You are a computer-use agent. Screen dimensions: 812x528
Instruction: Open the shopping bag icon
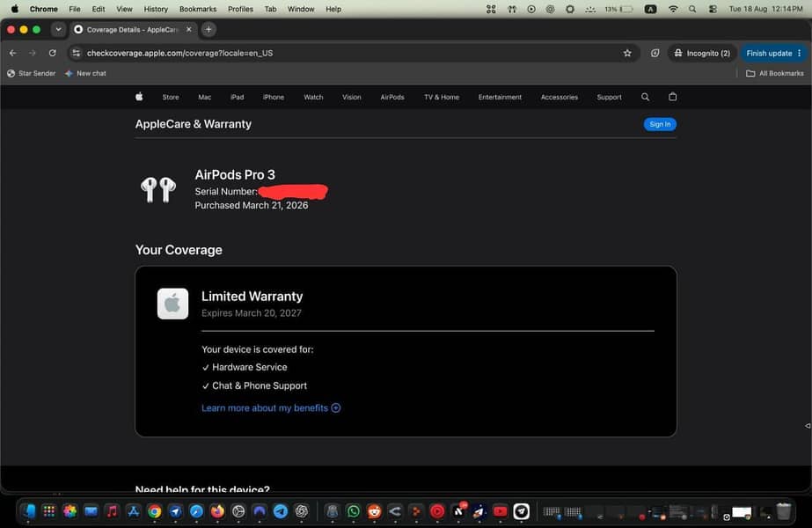tap(672, 97)
